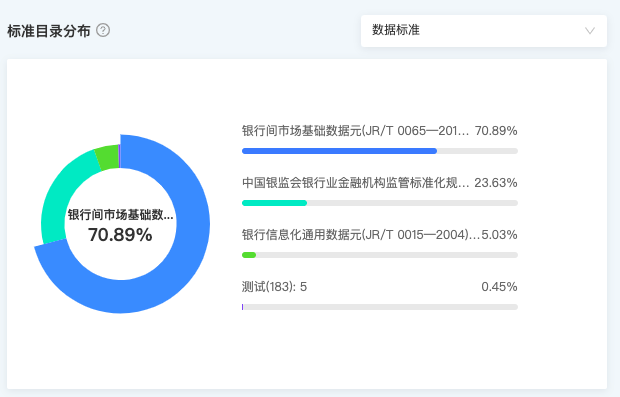Click the 5.03% percentage value
The image size is (620, 397).
click(499, 235)
